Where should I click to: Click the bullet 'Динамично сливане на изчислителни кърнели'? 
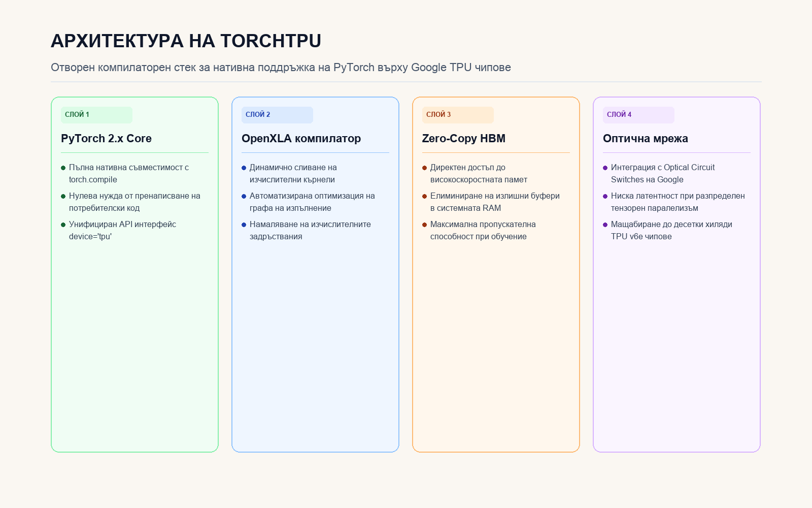(289, 173)
